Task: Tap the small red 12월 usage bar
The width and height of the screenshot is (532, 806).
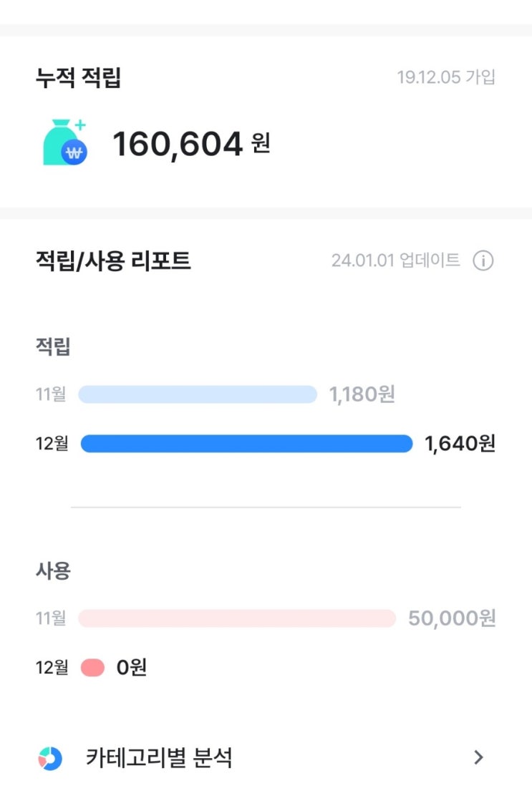Action: tap(92, 668)
